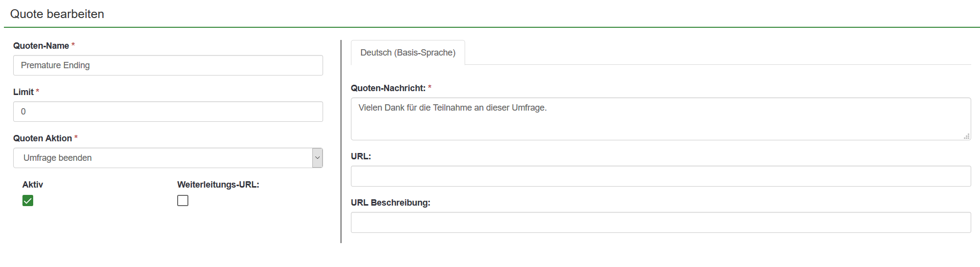980x267 pixels.
Task: Click the Quote bearbeiten heading
Action: tap(57, 14)
